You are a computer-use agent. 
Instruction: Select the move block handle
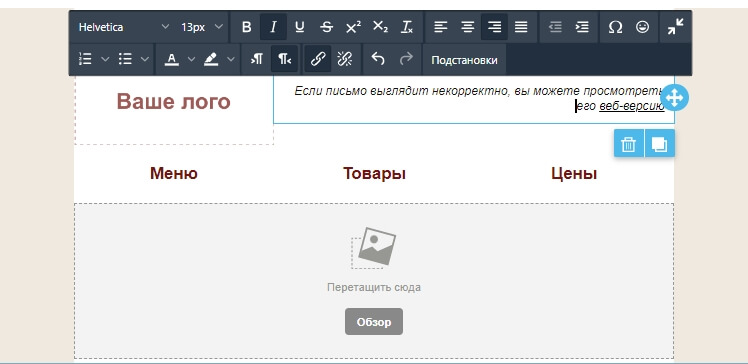click(x=675, y=98)
